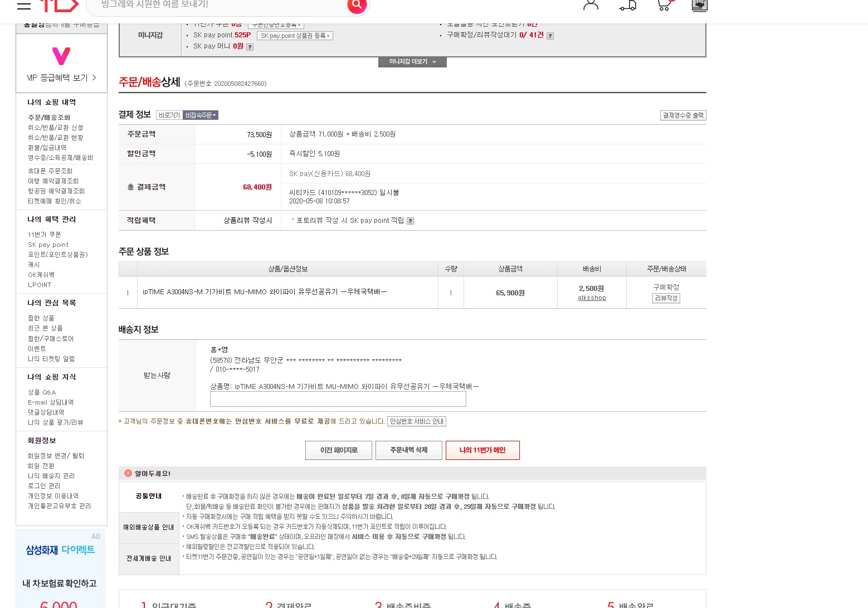Open 나의 상품 평가/리뷰 sidebar link
The height and width of the screenshot is (608, 868).
coord(56,422)
